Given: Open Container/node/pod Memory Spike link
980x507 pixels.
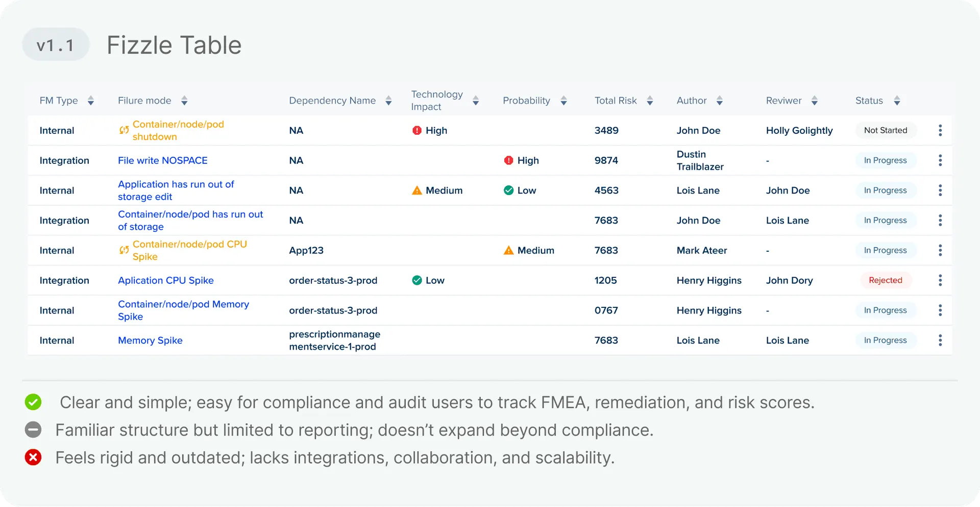Looking at the screenshot, I should [183, 310].
